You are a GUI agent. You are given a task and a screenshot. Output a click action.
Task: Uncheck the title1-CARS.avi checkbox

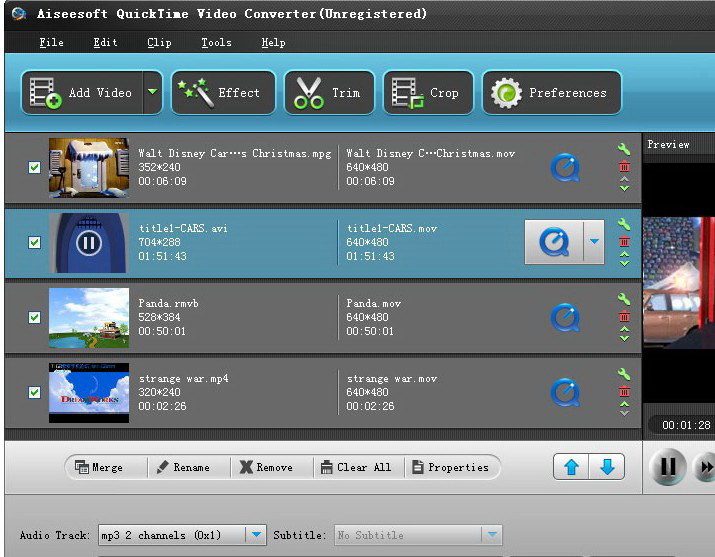[34, 242]
